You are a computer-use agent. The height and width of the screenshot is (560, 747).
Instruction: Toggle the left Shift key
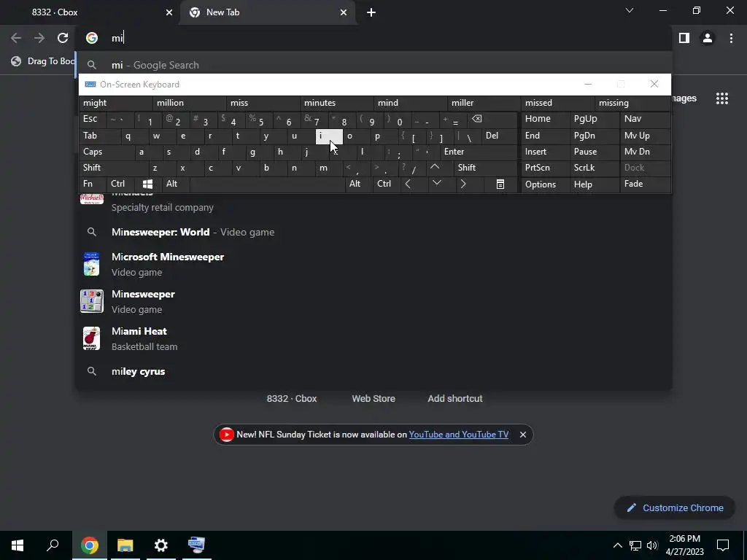(113, 168)
